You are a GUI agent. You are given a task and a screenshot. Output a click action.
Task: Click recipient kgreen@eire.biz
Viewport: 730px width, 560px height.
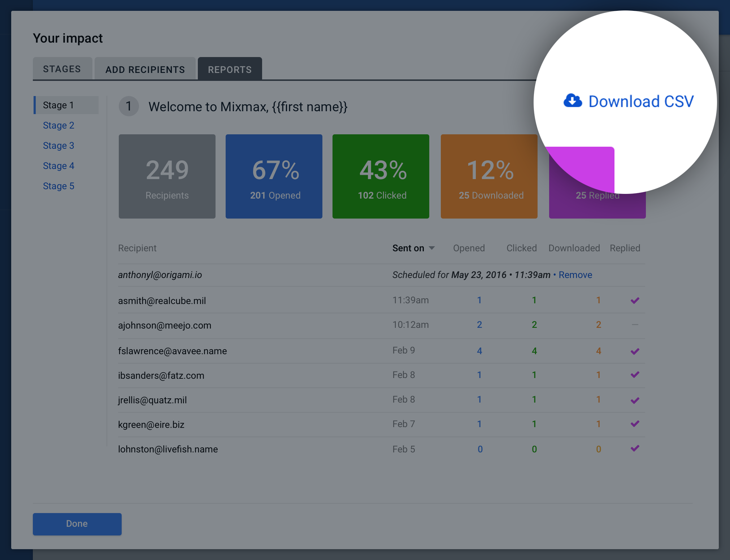151,425
